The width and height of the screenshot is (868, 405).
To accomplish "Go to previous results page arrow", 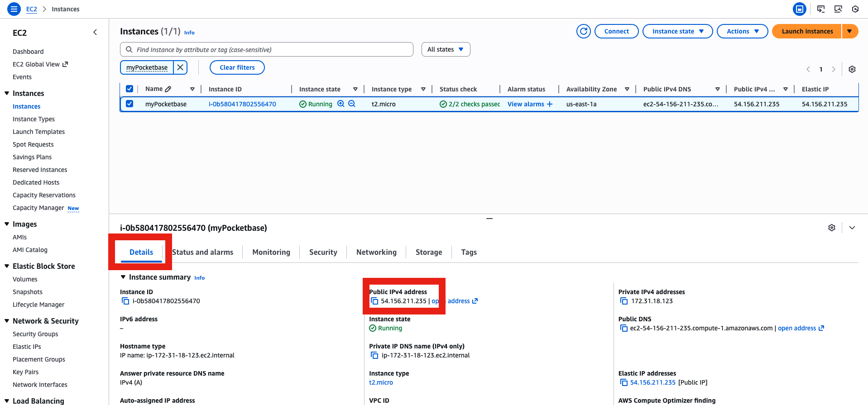I will [808, 69].
